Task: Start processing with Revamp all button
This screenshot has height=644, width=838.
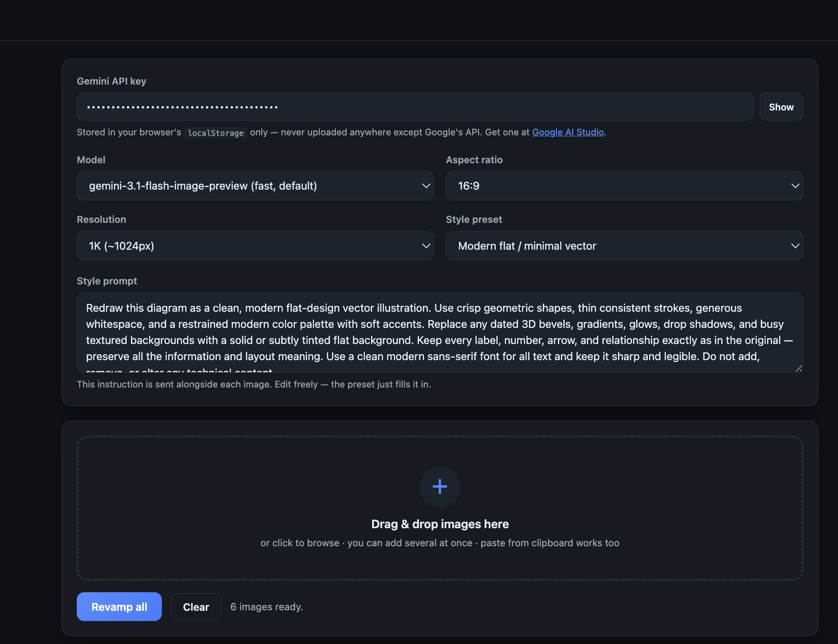Action: [x=119, y=607]
